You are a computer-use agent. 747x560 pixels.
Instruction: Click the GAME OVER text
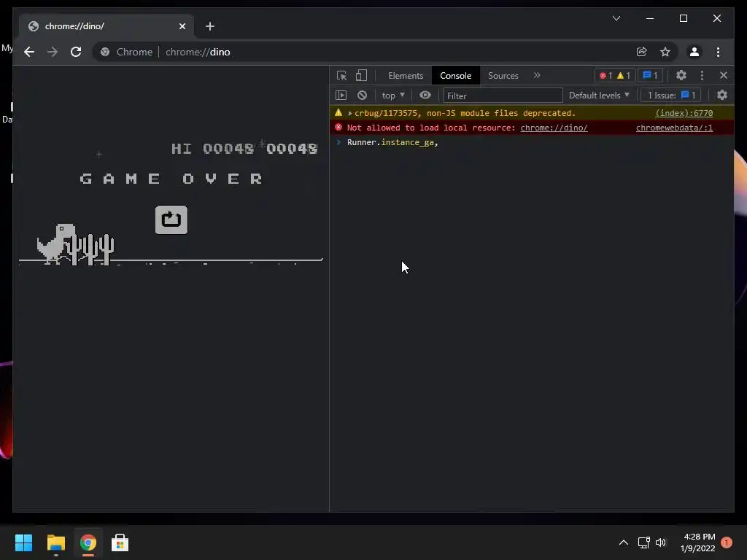coord(171,179)
